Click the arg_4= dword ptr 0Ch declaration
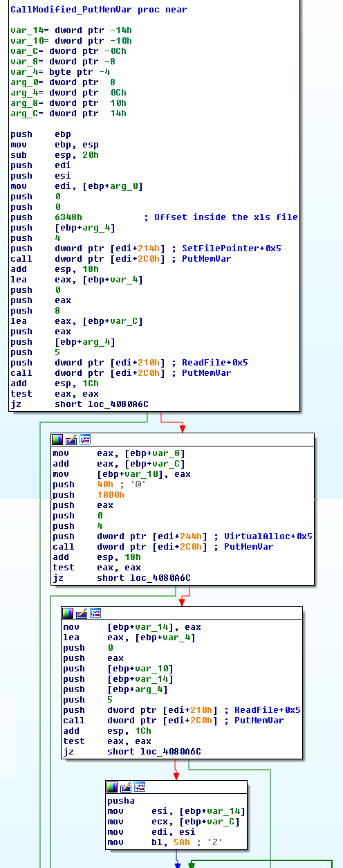Image resolution: width=343 pixels, height=868 pixels. [x=68, y=93]
